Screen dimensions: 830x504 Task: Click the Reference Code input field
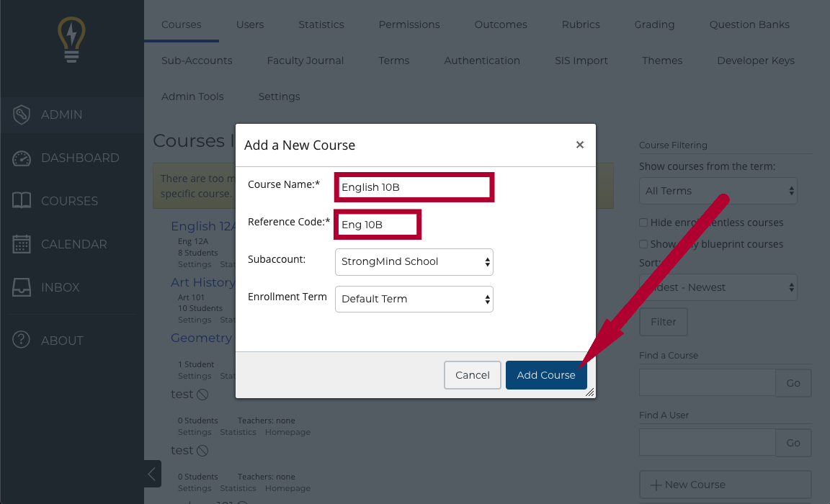tap(377, 225)
